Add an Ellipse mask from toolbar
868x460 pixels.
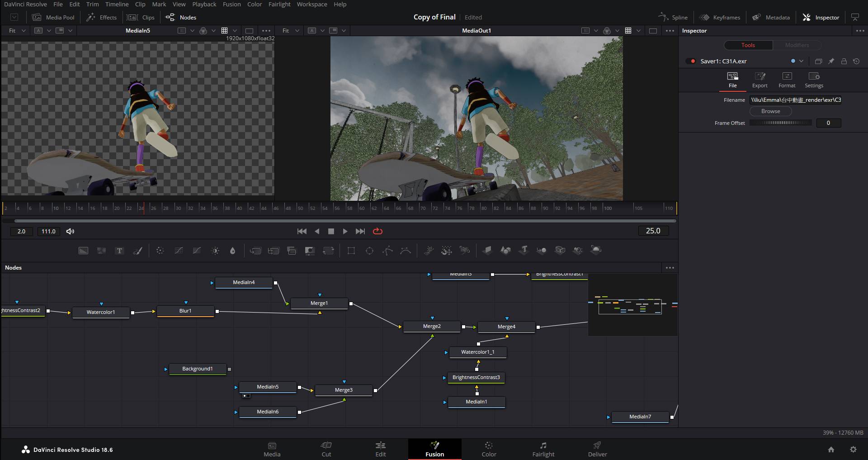(369, 251)
